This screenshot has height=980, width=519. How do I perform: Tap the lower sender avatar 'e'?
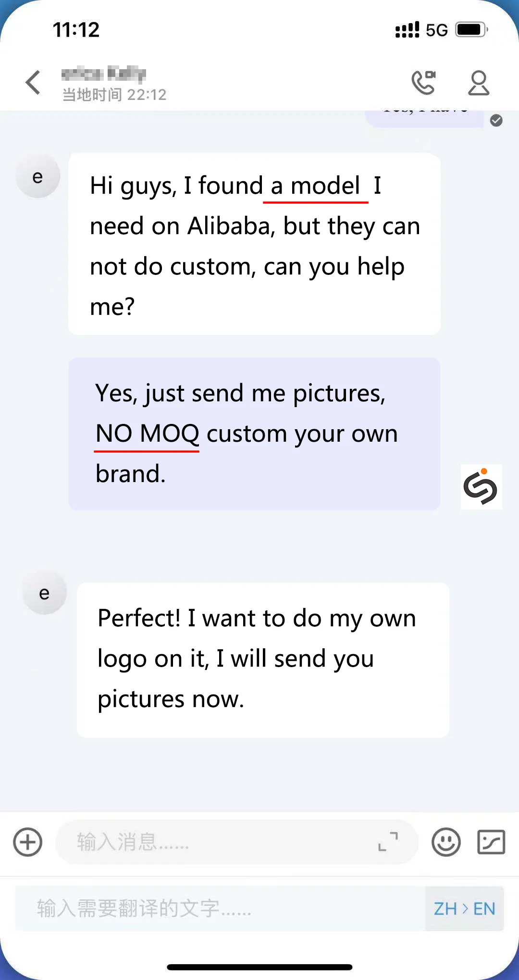click(44, 593)
